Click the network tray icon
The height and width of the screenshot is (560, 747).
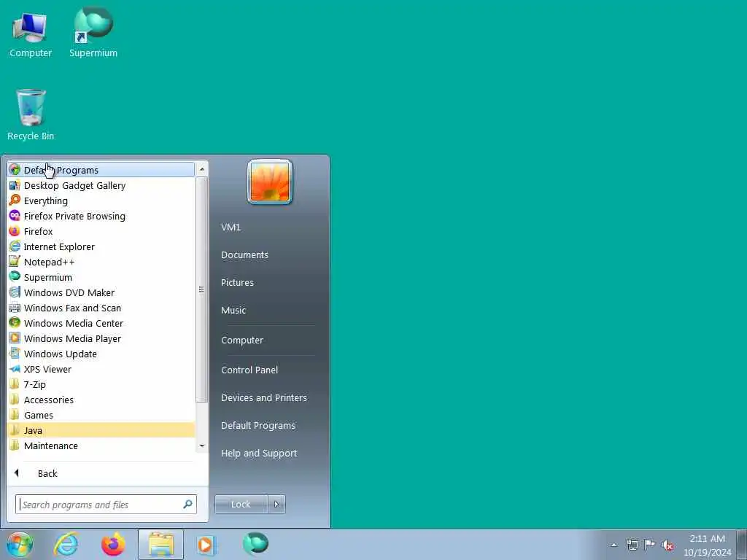tap(632, 545)
